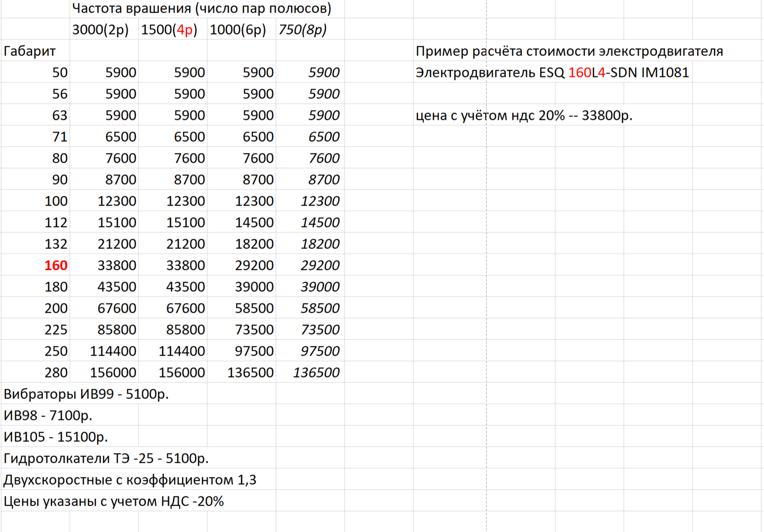Click the ИВ98 - 7100р. cell
The width and height of the screenshot is (764, 532).
coord(48,416)
